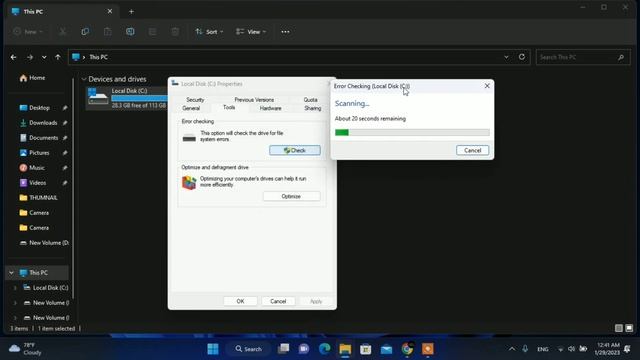Add a new tab in File Explorer
This screenshot has height=360, width=640.
(131, 11)
